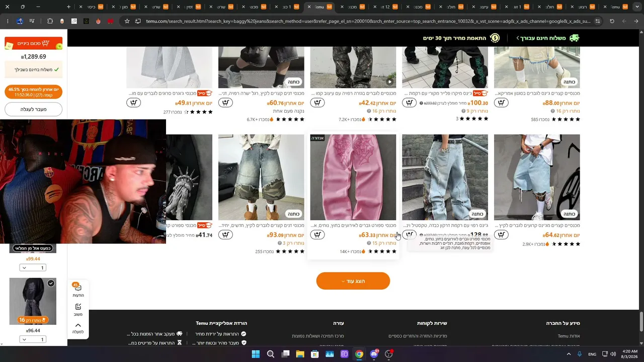Open the מדיניות החזרה והחזרים כספיים link
Image resolution: width=644 pixels, height=362 pixels.
[418, 336]
